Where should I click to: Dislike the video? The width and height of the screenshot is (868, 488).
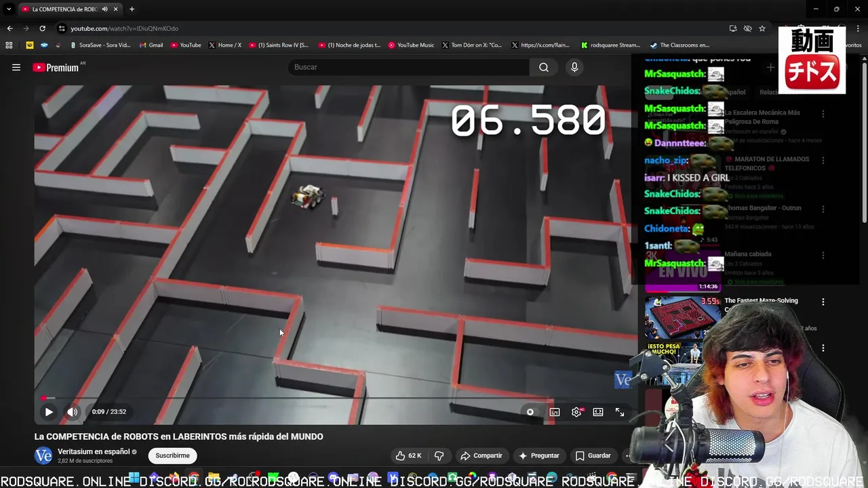(x=439, y=455)
